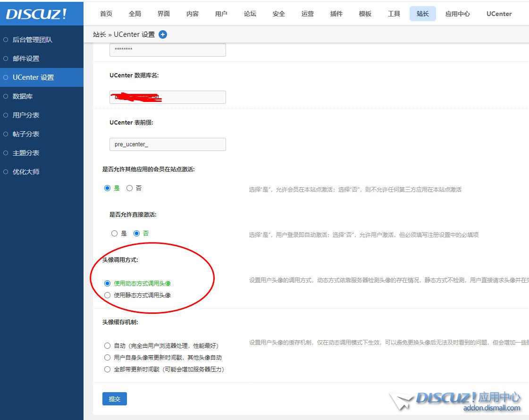Choose 使用静态方式调用头像
Image resolution: width=529 pixels, height=420 pixels.
coord(107,295)
